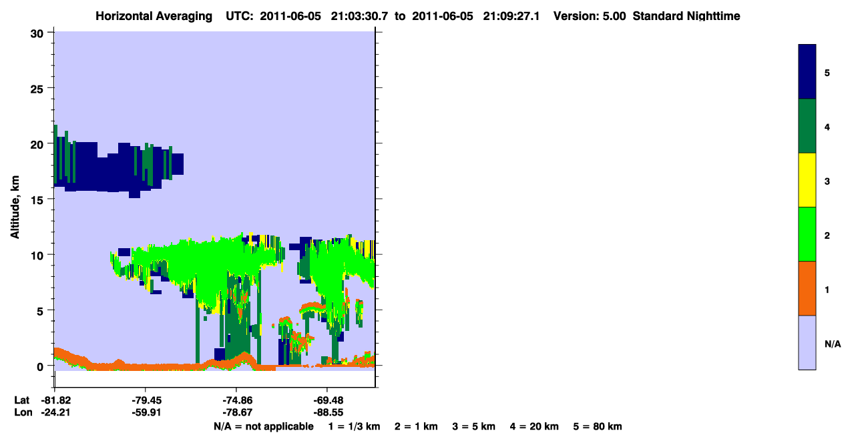Click the 'Lon' row label
The height and width of the screenshot is (445, 868).
coord(22,413)
